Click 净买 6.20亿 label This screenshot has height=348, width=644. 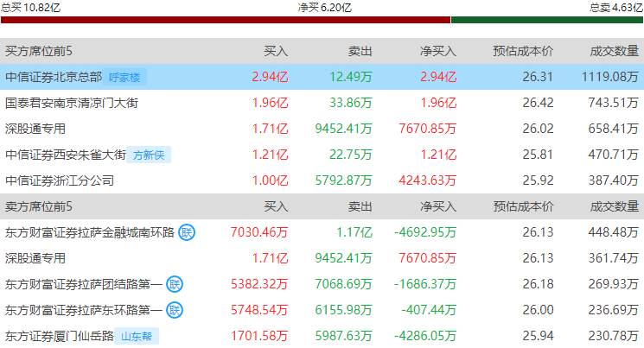click(x=324, y=8)
